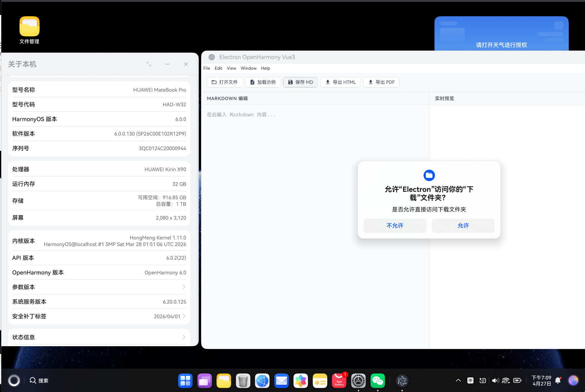585x392 pixels.
Task: Focus the Markdown editor text area
Action: (315, 227)
